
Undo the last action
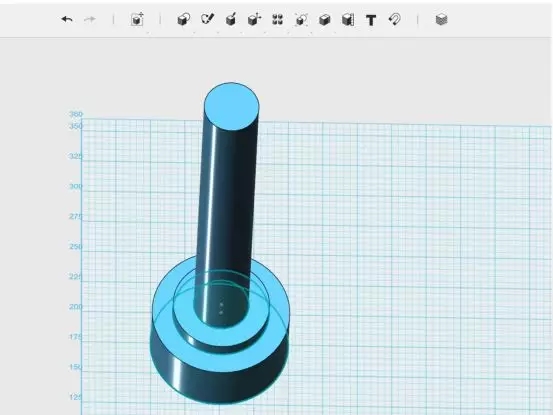pyautogui.click(x=67, y=19)
